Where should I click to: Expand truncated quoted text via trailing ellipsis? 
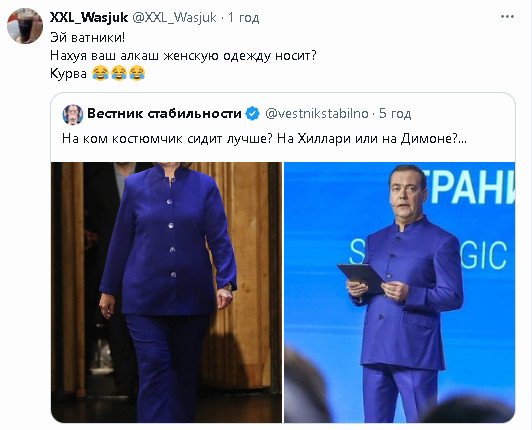pos(462,139)
